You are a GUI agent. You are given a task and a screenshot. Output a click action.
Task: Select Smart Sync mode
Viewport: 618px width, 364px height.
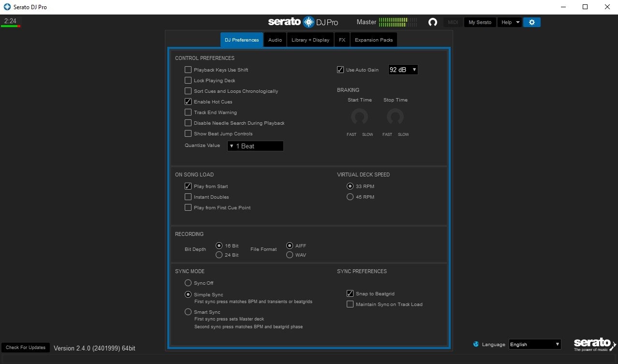[x=188, y=312]
